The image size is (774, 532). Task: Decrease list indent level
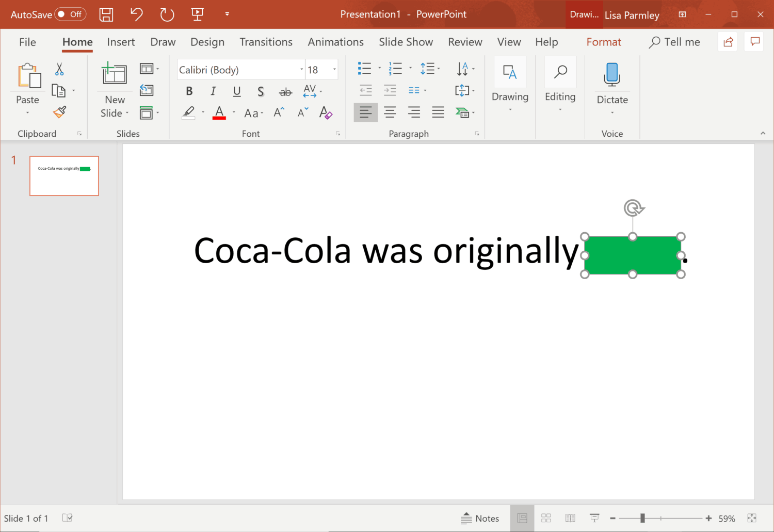[x=365, y=90]
